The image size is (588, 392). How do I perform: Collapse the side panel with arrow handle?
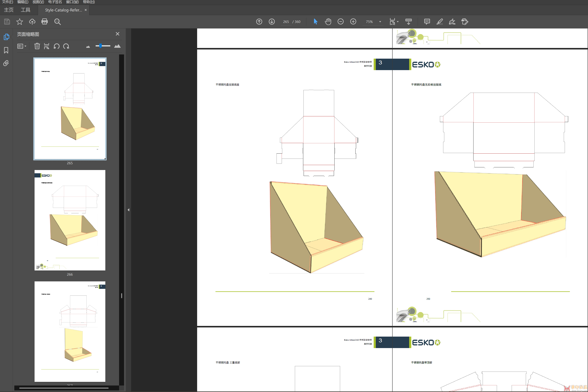(x=128, y=210)
